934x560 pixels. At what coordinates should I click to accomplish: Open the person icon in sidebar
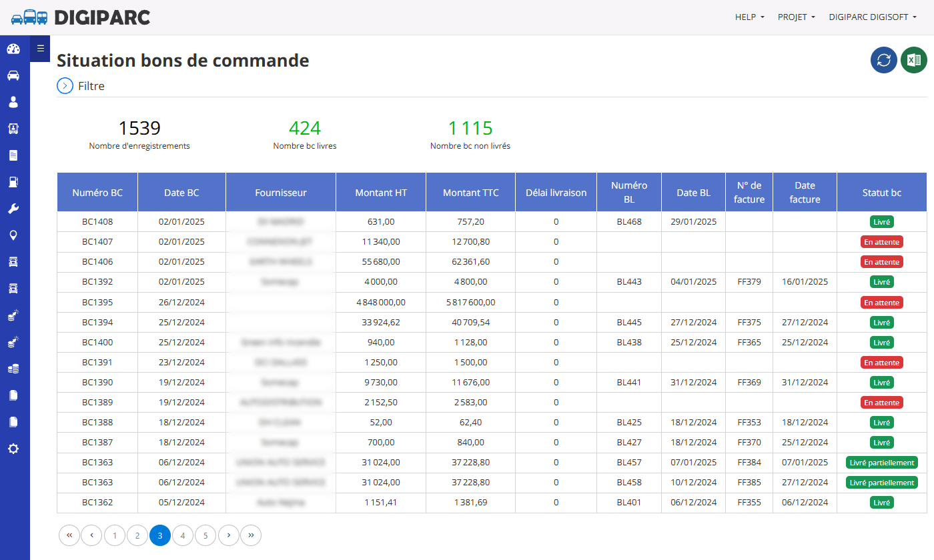tap(13, 102)
